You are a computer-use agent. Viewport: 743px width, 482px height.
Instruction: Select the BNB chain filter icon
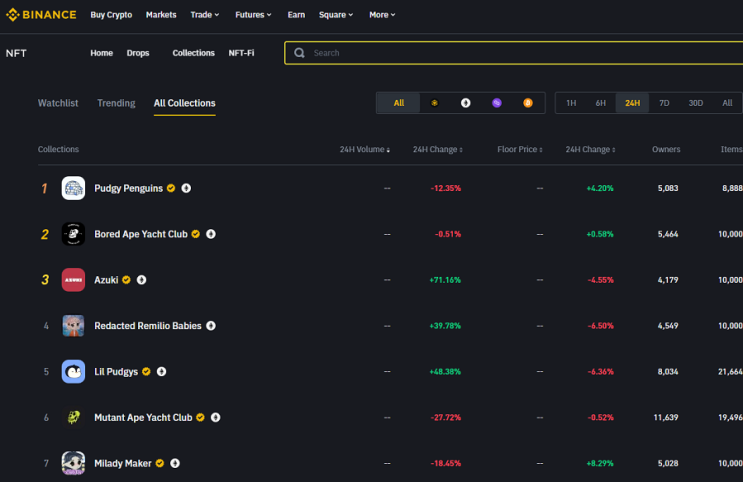tap(434, 103)
